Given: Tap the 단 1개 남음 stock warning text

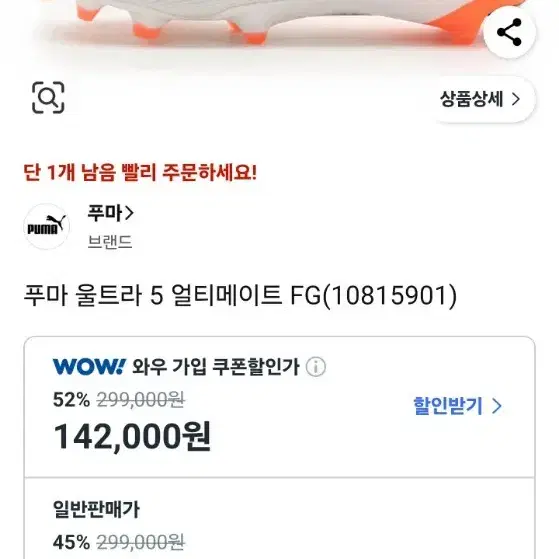Looking at the screenshot, I should click(x=140, y=173).
